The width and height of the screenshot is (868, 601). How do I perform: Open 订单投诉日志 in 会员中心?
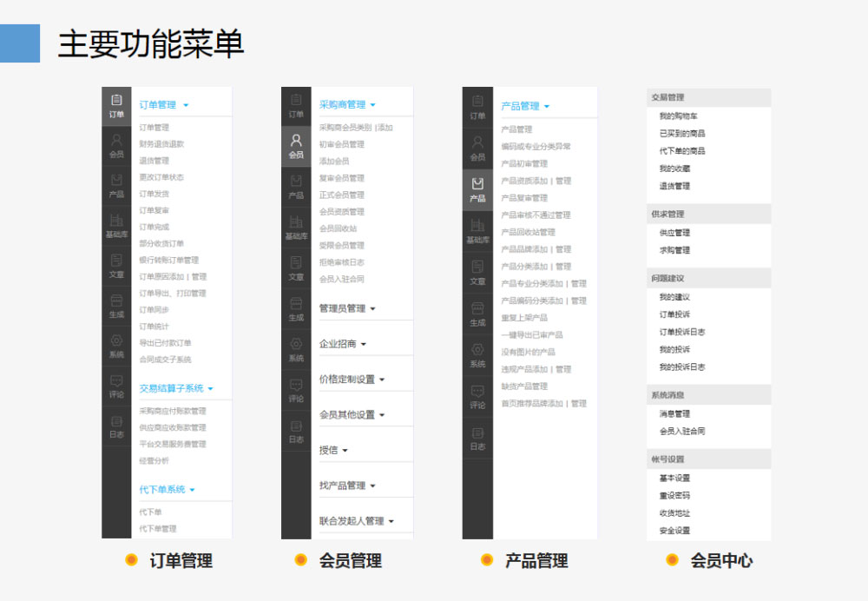coord(682,333)
